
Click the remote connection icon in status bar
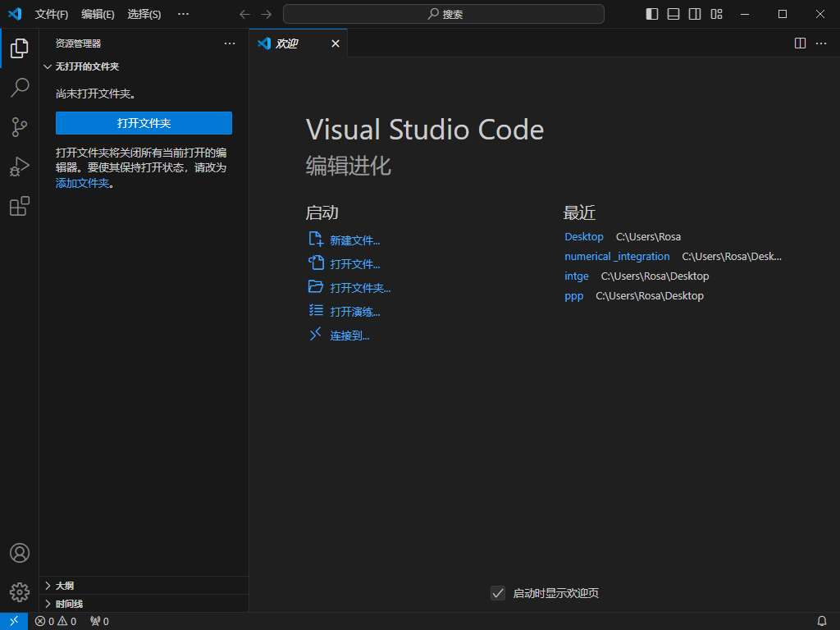[x=13, y=621]
